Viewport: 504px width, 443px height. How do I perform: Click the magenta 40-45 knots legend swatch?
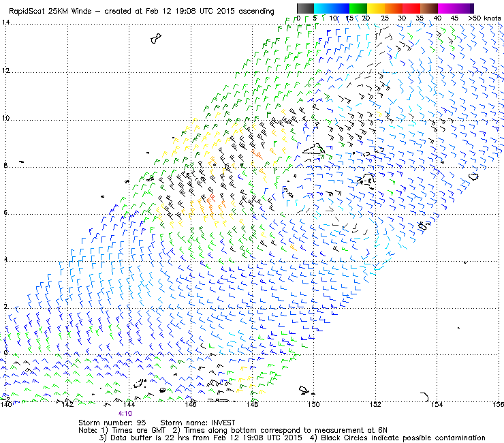click(x=447, y=8)
